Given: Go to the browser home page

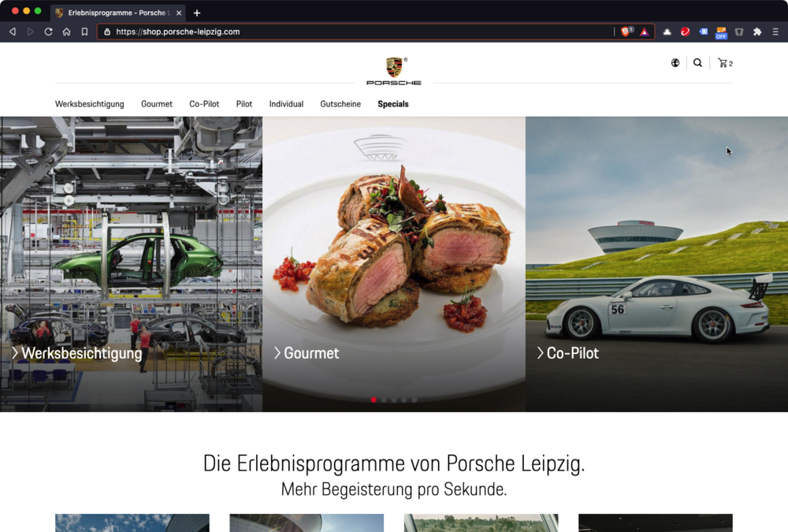Looking at the screenshot, I should [x=66, y=32].
